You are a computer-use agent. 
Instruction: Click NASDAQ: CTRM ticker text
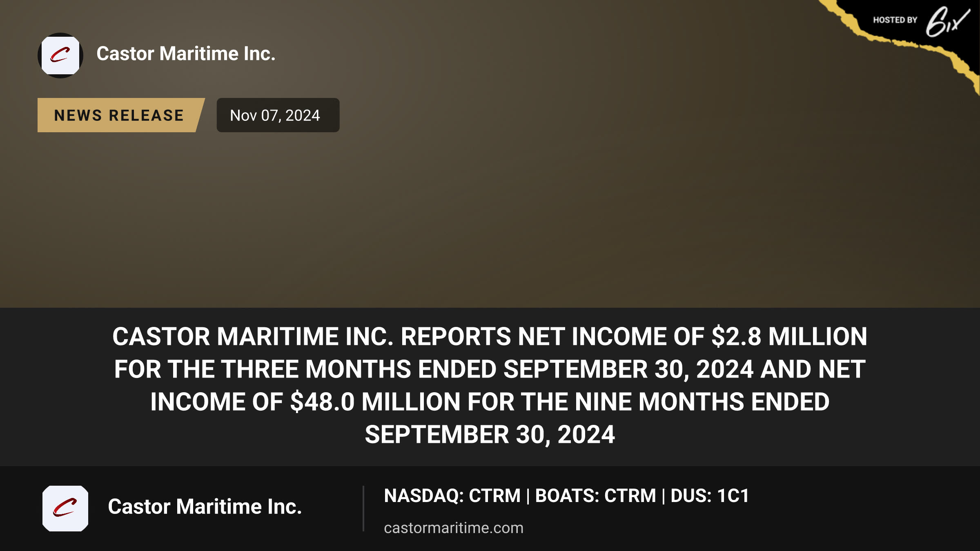click(x=452, y=495)
